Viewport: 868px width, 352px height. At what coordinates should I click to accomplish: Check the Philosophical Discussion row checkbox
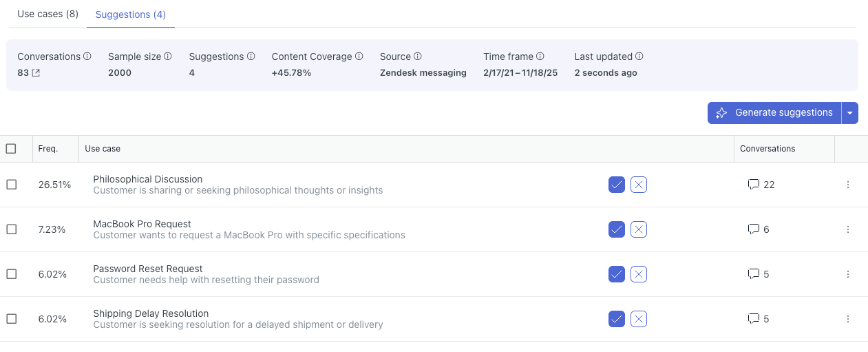pyautogui.click(x=11, y=185)
